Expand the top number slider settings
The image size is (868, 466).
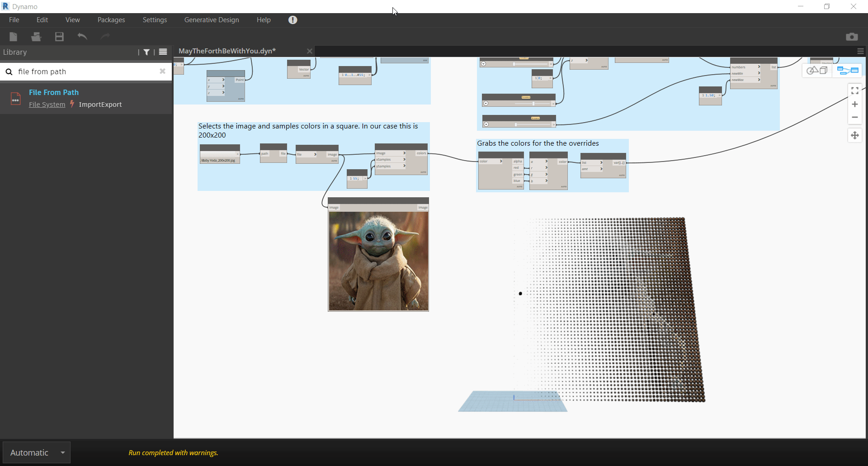coord(484,64)
